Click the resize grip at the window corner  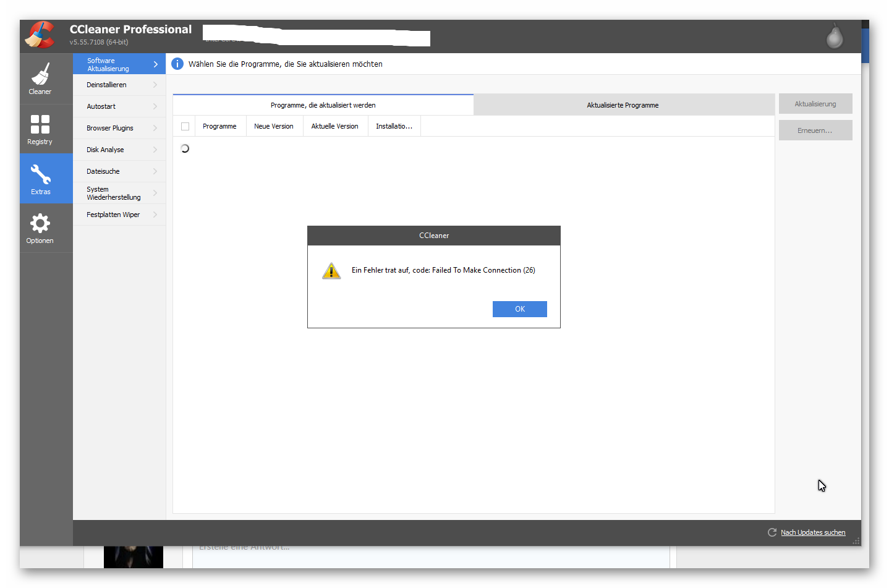pyautogui.click(x=856, y=541)
